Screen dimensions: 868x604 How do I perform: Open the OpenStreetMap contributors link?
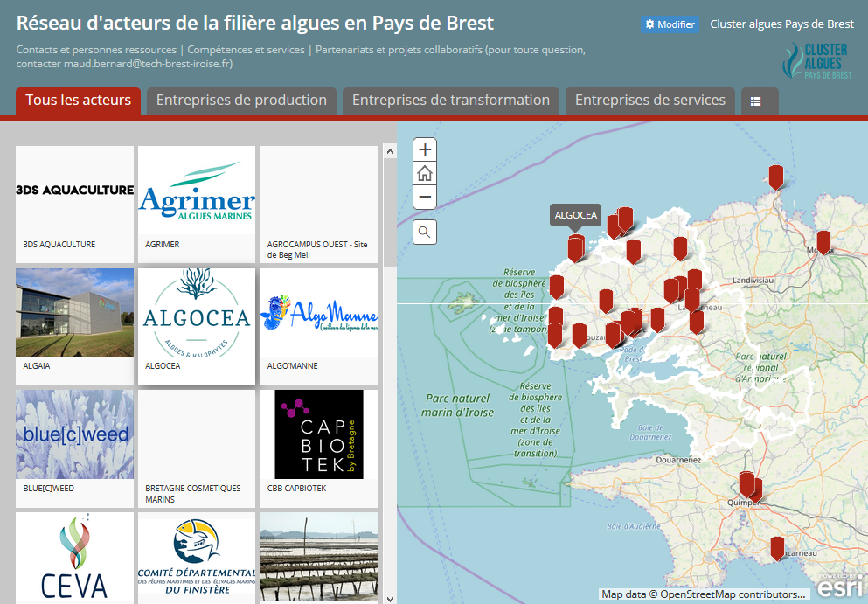click(690, 593)
